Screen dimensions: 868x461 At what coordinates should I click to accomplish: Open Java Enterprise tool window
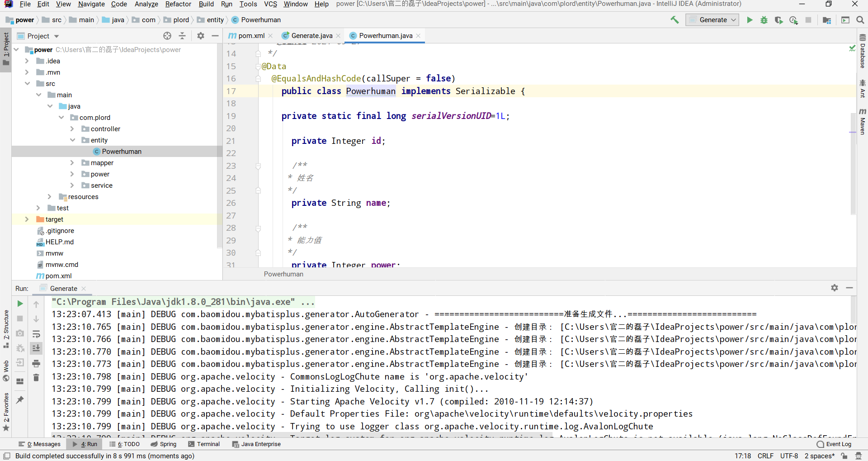coord(256,444)
